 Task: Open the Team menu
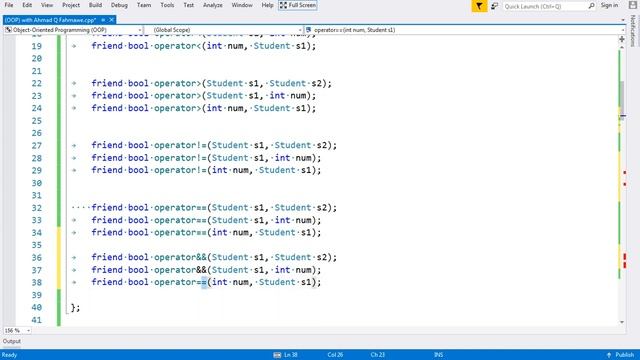(x=144, y=5)
